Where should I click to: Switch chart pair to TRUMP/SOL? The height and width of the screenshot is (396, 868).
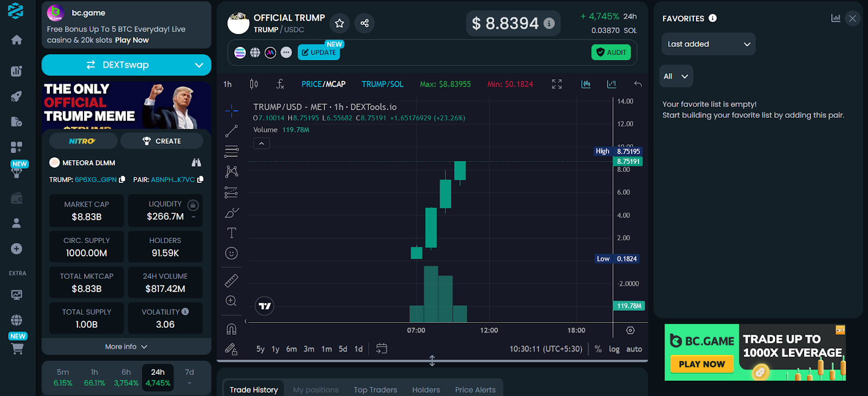[382, 84]
